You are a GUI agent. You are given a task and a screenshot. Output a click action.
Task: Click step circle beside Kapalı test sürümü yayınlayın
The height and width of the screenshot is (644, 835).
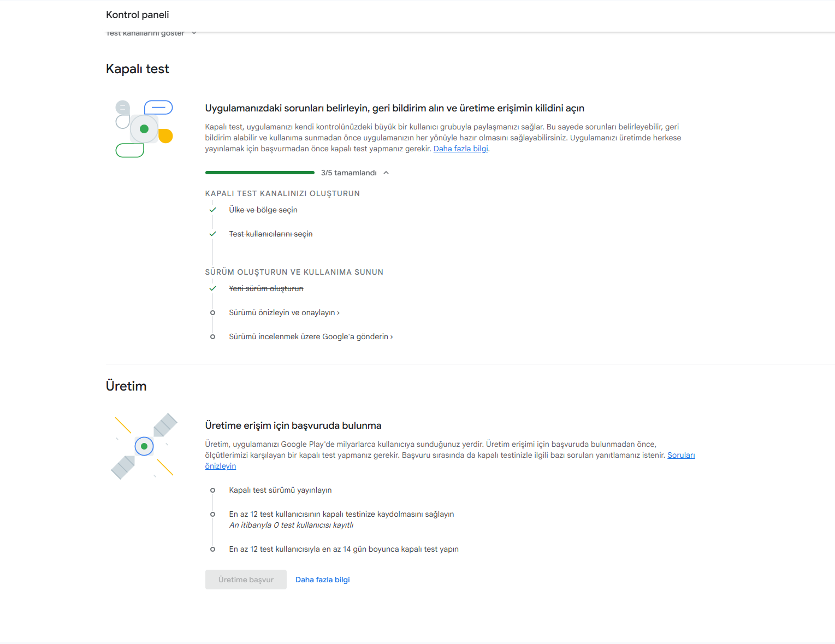213,490
